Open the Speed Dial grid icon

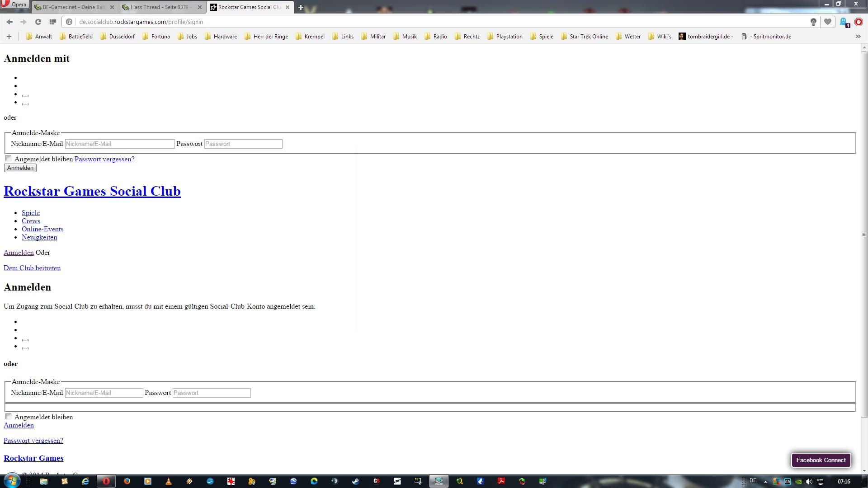coord(53,22)
